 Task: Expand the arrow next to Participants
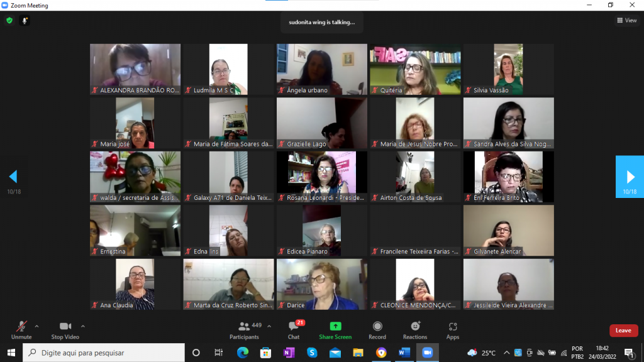(269, 326)
